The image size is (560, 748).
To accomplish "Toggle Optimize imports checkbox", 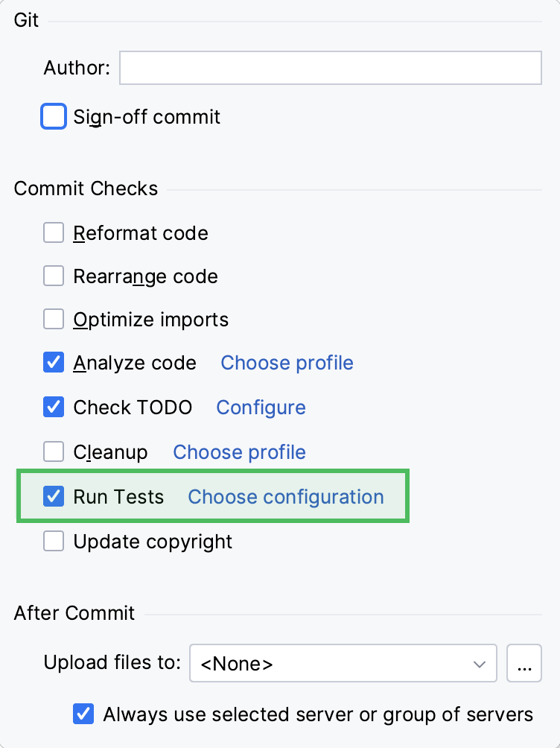I will tap(54, 320).
